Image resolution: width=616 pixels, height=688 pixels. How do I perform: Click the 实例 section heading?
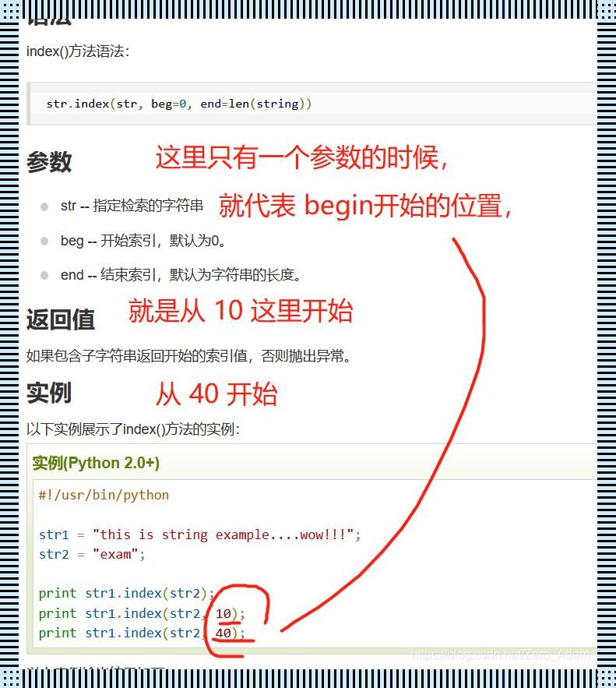(x=49, y=392)
